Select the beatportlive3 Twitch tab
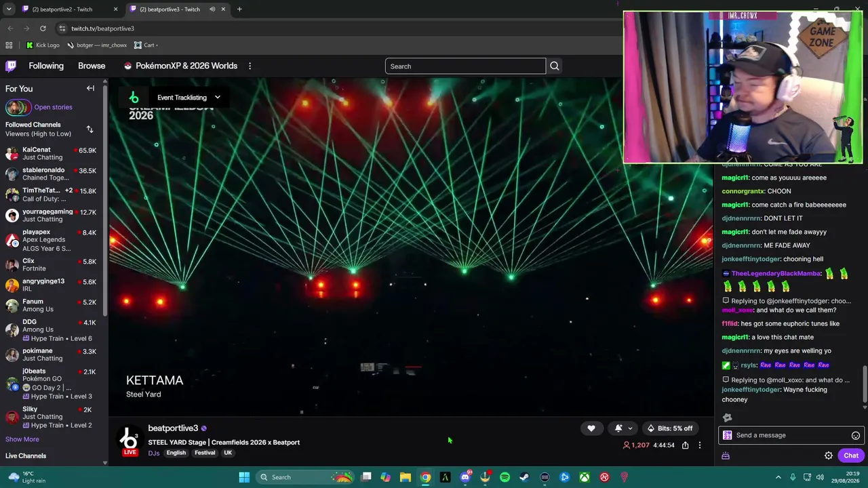The width and height of the screenshot is (868, 488). (176, 9)
